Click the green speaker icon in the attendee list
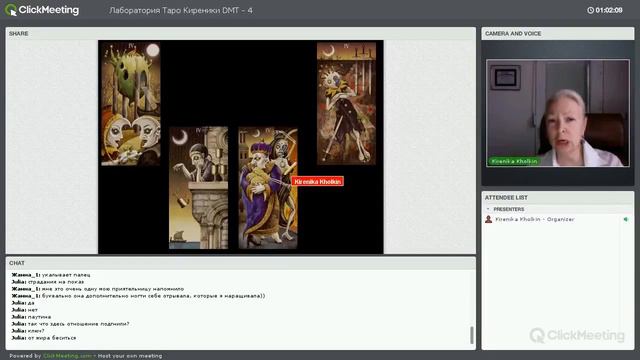Image resolution: width=640 pixels, height=360 pixels. [626, 219]
